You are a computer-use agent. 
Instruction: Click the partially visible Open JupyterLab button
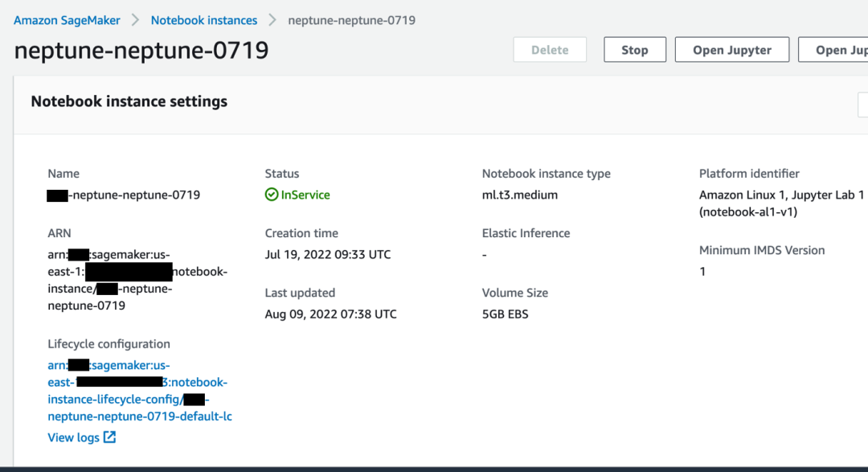(x=836, y=50)
